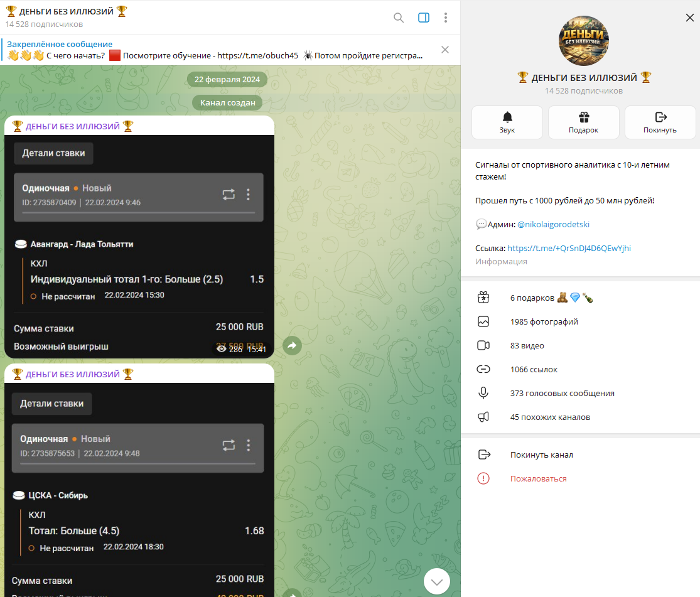
Task: Click the Тотал: Больше (4.5) line
Action: coord(73,530)
